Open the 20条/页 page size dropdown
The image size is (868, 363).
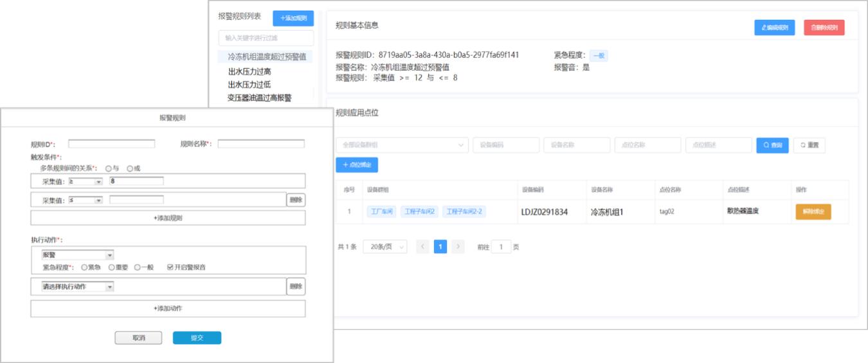(385, 247)
